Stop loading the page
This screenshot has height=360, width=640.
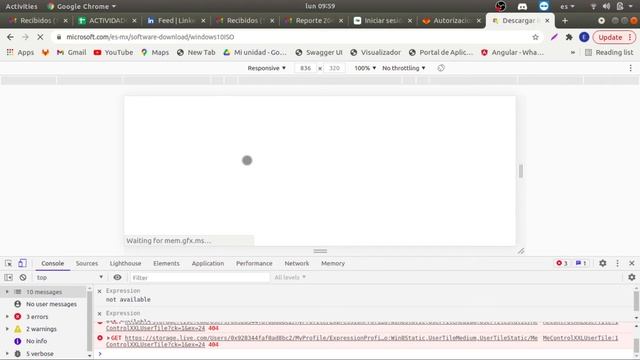[x=40, y=37]
